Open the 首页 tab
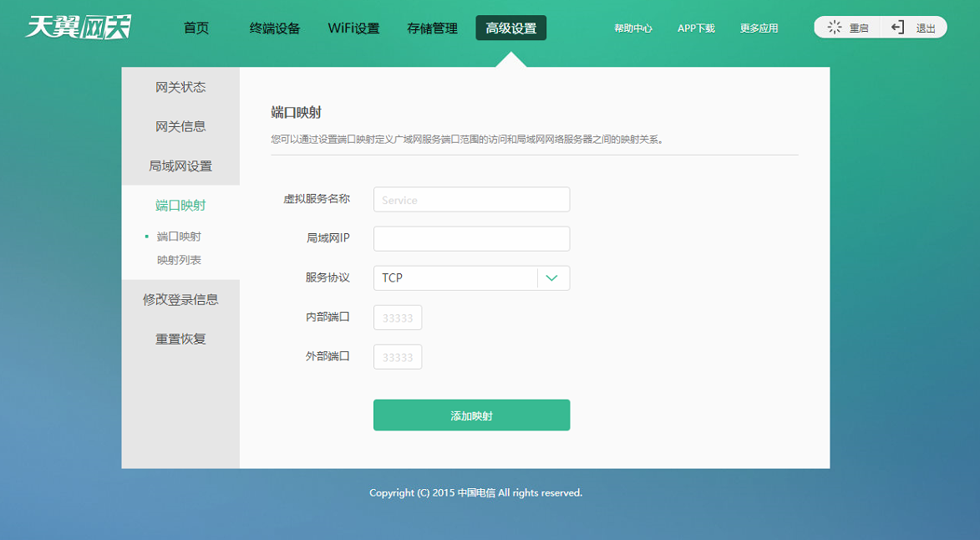 point(196,28)
